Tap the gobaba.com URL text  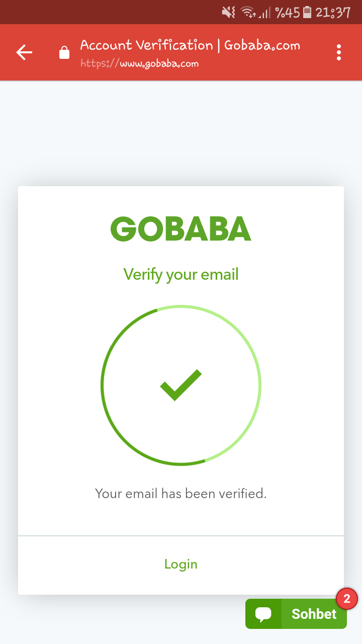pyautogui.click(x=140, y=64)
